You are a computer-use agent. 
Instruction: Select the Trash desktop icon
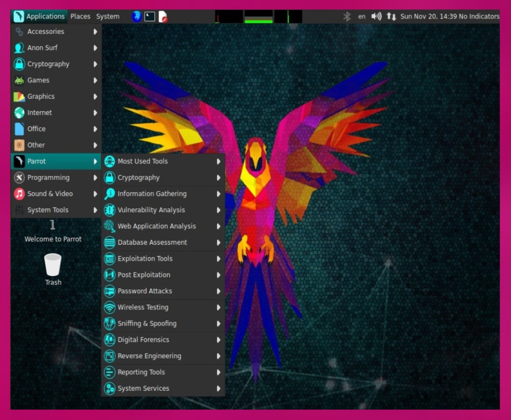[53, 270]
